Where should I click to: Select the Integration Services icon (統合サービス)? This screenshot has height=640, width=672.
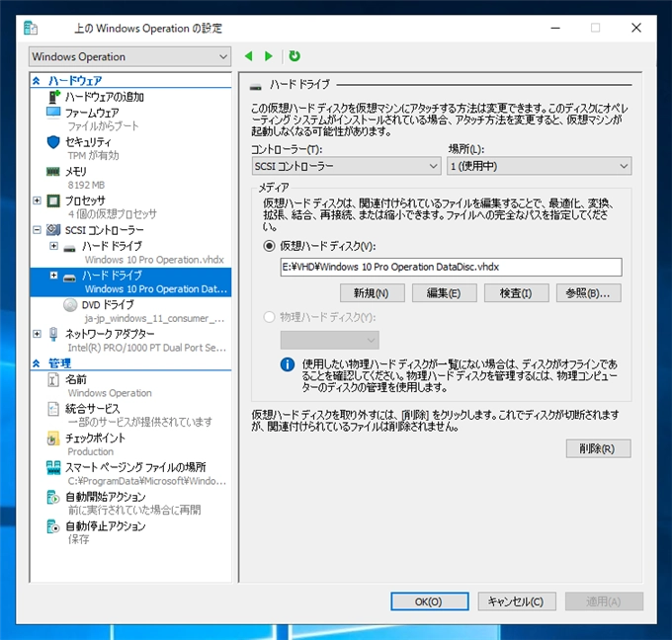click(x=53, y=409)
